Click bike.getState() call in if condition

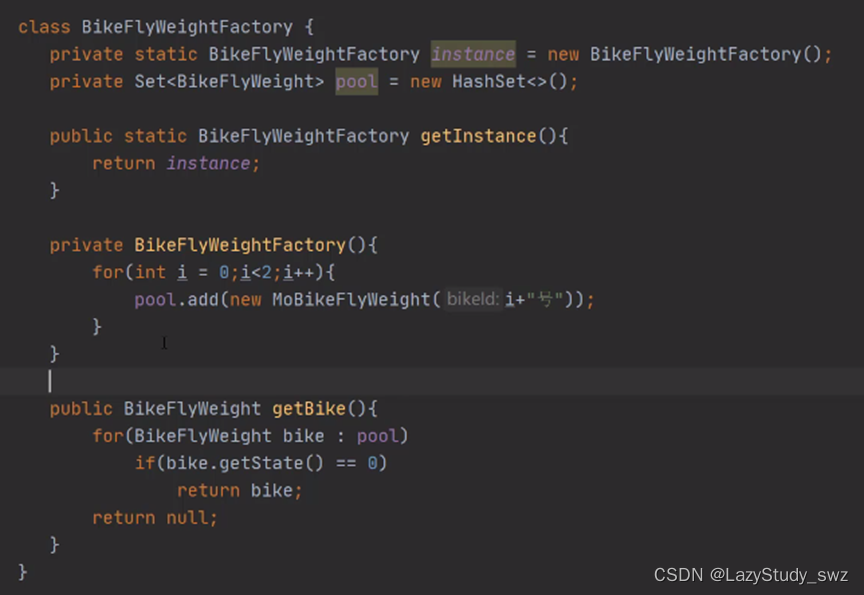[245, 463]
